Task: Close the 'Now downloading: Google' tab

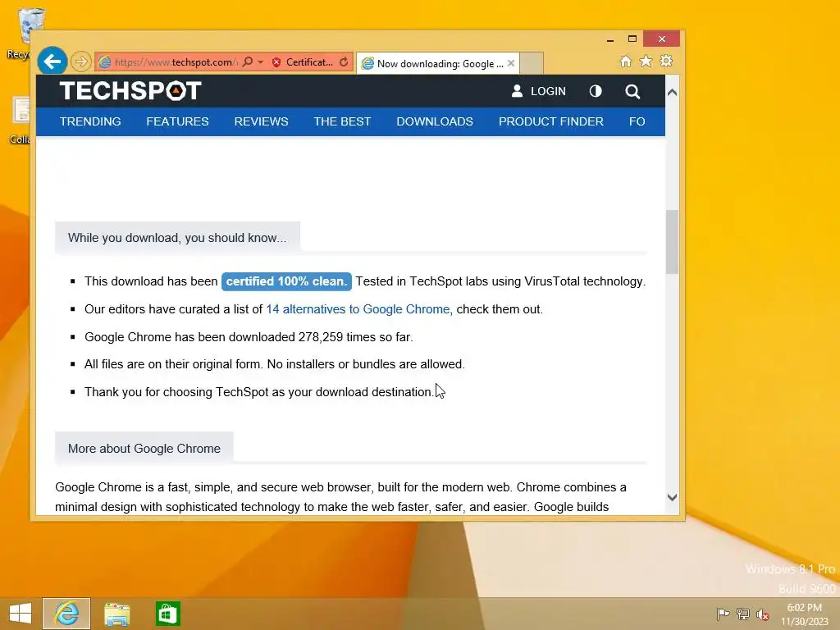Action: (511, 63)
